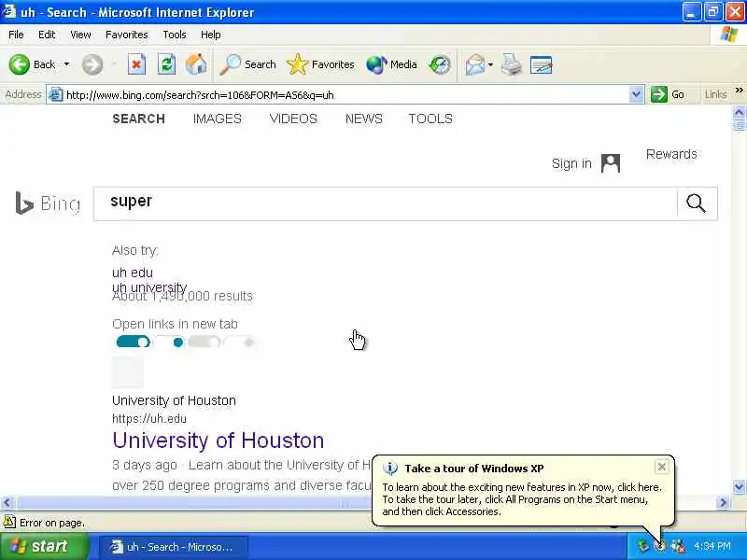Image resolution: width=747 pixels, height=560 pixels.
Task: Click the vertical scrollbar down arrow
Action: click(739, 487)
